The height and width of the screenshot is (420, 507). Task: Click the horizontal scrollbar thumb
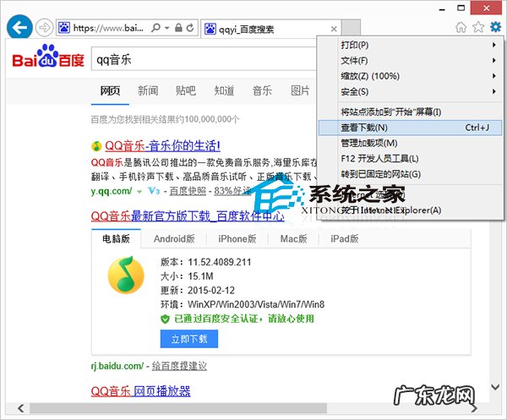coord(177,408)
